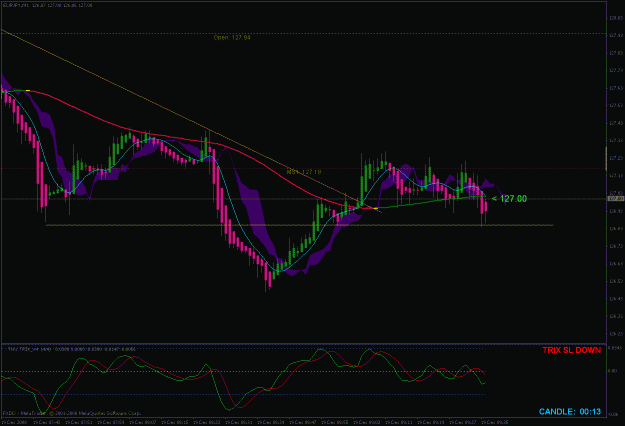625x426 pixels.
Task: Select the orange horizontal support line
Action: 299,225
